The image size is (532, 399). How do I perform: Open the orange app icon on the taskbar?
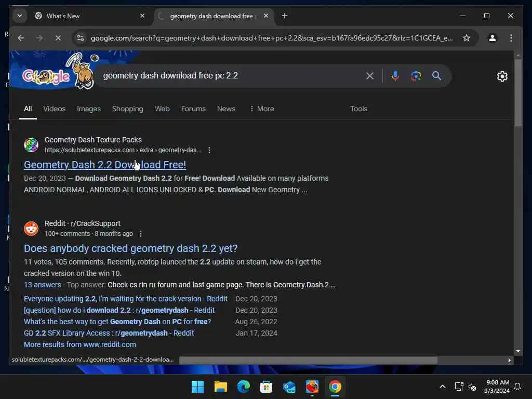pyautogui.click(x=312, y=387)
